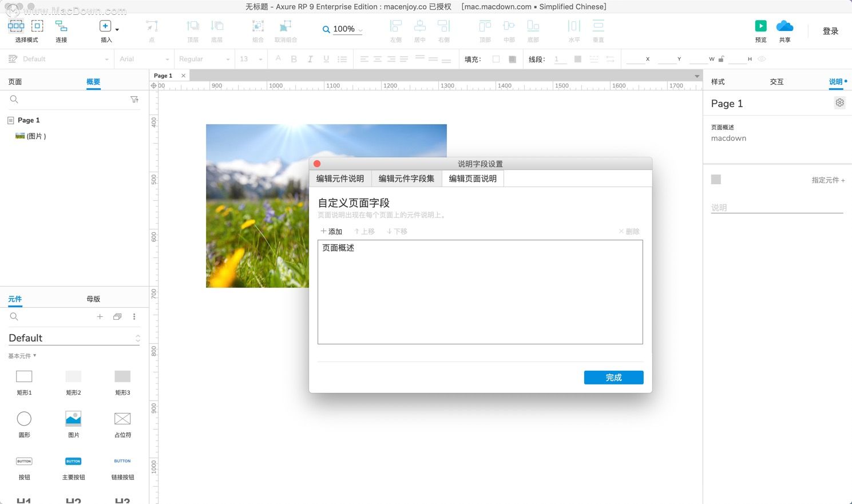Click the 右侧 align right icon
This screenshot has height=504, width=852.
(x=444, y=26)
